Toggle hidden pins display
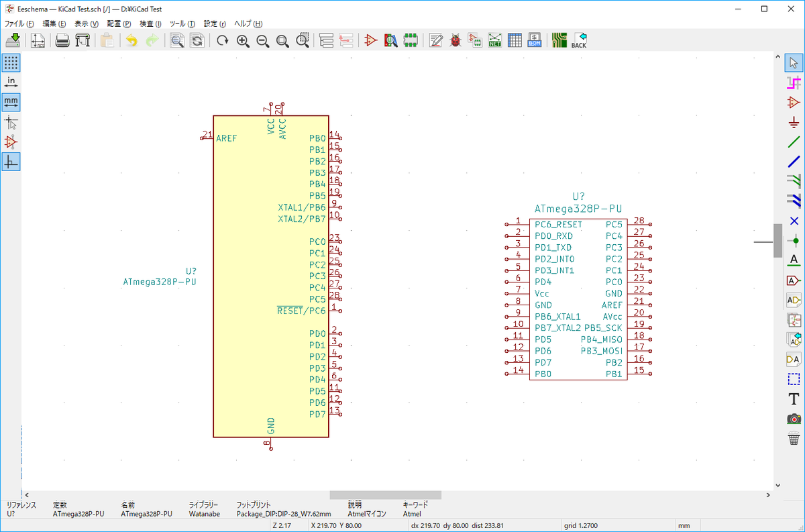Image resolution: width=805 pixels, height=532 pixels. pyautogui.click(x=11, y=142)
